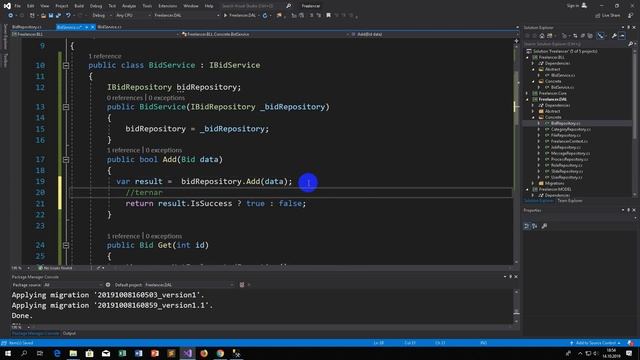Open the Extensions menu
Viewport: 640px width, 360px height.
(x=167, y=6)
